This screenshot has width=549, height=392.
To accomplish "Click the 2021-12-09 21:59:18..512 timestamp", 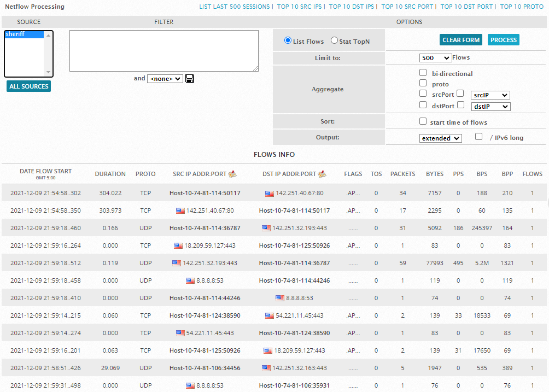I will point(45,263).
